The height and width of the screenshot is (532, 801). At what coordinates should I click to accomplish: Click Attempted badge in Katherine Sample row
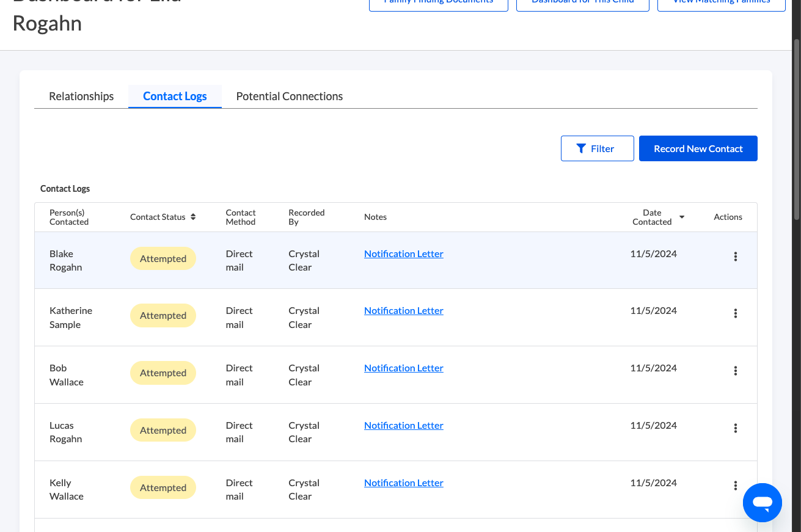(163, 316)
